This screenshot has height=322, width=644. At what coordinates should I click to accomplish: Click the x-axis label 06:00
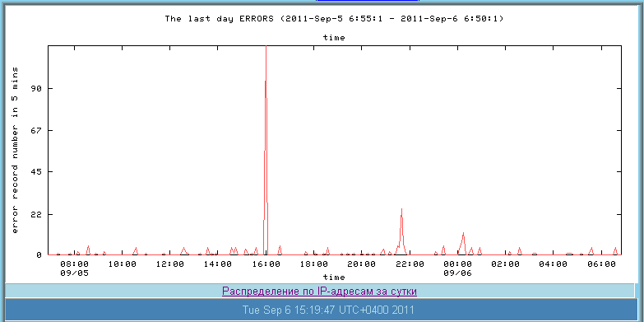(x=601, y=264)
